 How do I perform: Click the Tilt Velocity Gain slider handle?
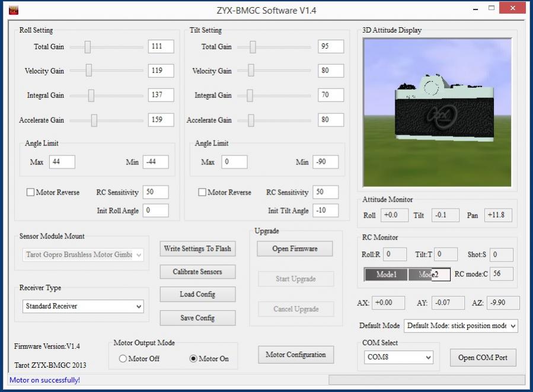pos(251,71)
